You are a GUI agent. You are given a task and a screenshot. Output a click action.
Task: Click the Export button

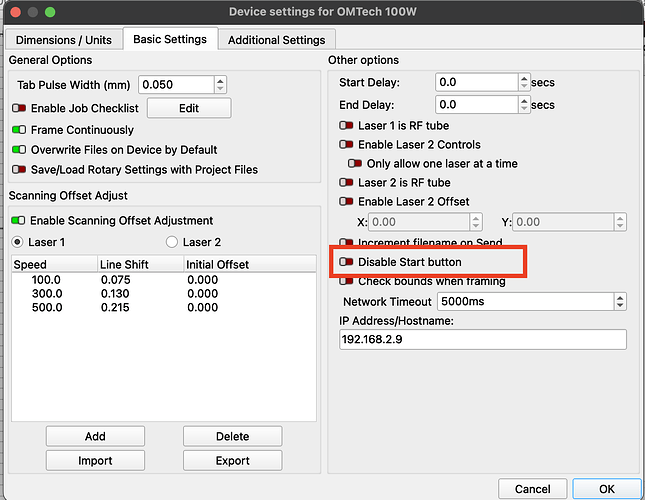(232, 461)
